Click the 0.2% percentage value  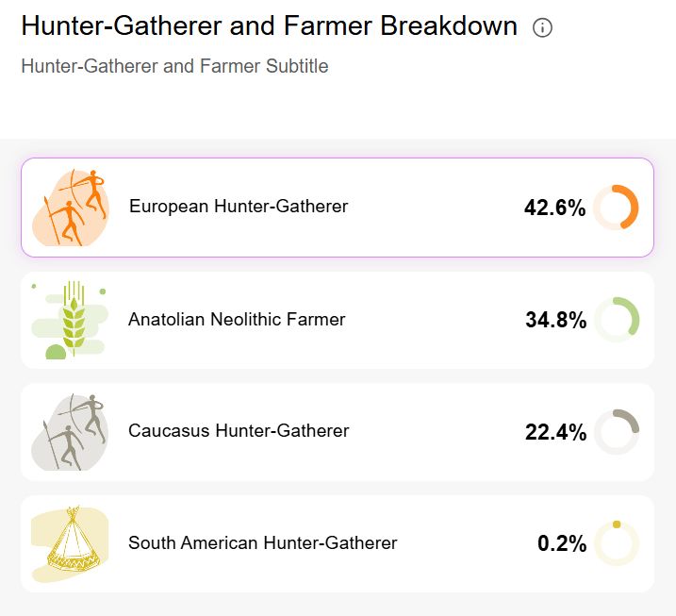562,543
